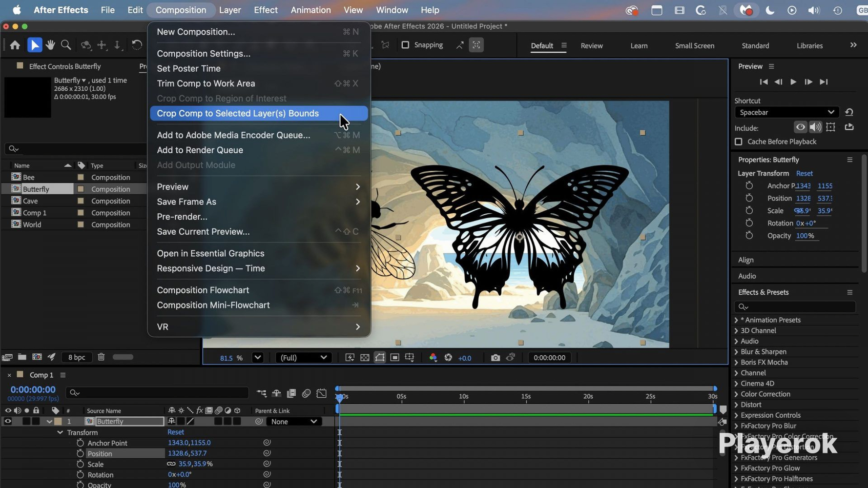Expand the Distort effects category

(x=736, y=405)
